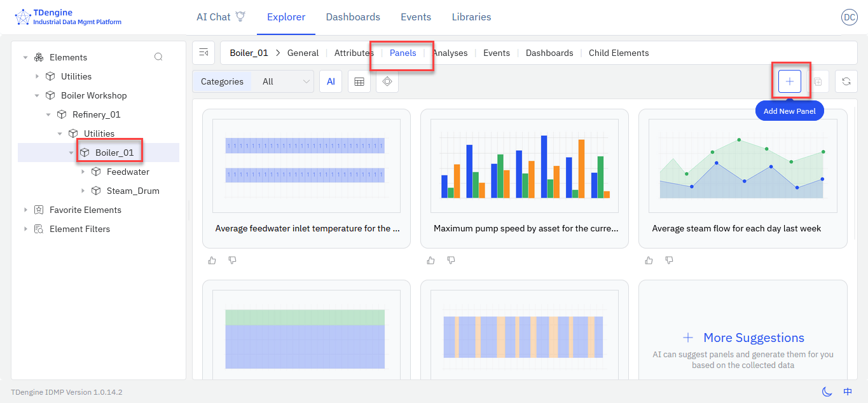This screenshot has width=868, height=403.
Task: Expand the Favorite Elements node
Action: pyautogui.click(x=25, y=210)
